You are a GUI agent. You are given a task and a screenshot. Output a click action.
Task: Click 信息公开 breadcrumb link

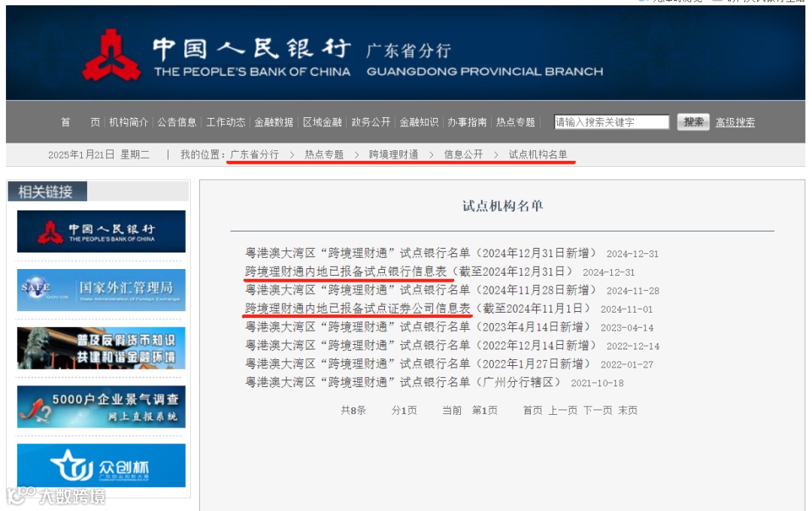pyautogui.click(x=463, y=154)
